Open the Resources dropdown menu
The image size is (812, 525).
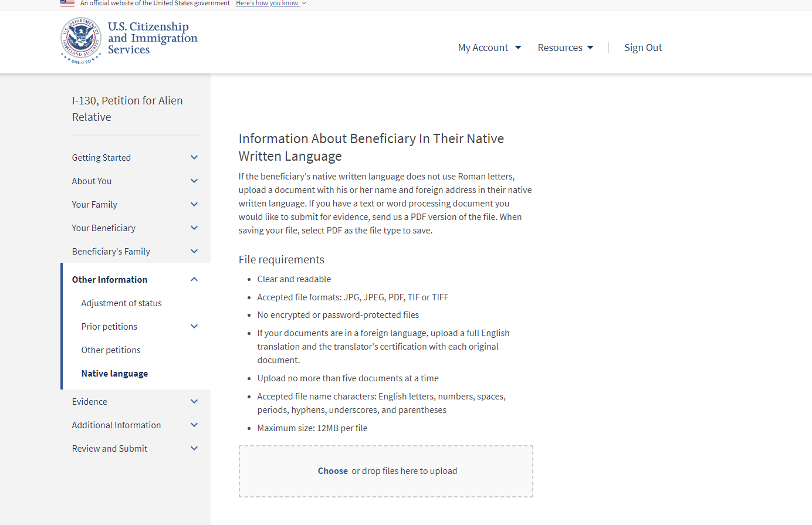click(566, 48)
